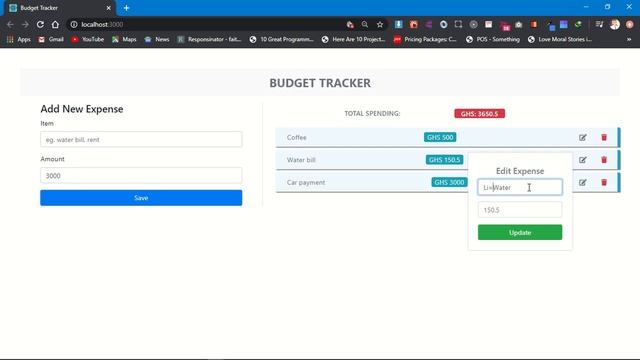Click the Water bill expense name
This screenshot has height=360, width=640.
(x=301, y=160)
